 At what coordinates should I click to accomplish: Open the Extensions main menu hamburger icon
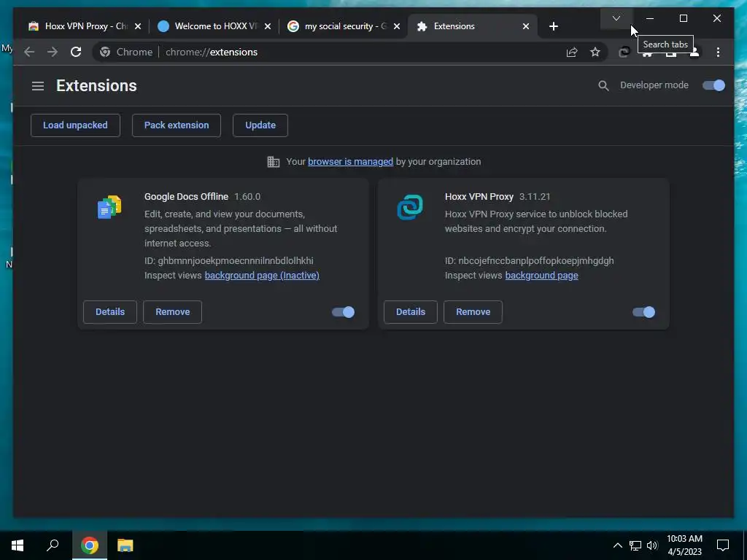coord(38,86)
